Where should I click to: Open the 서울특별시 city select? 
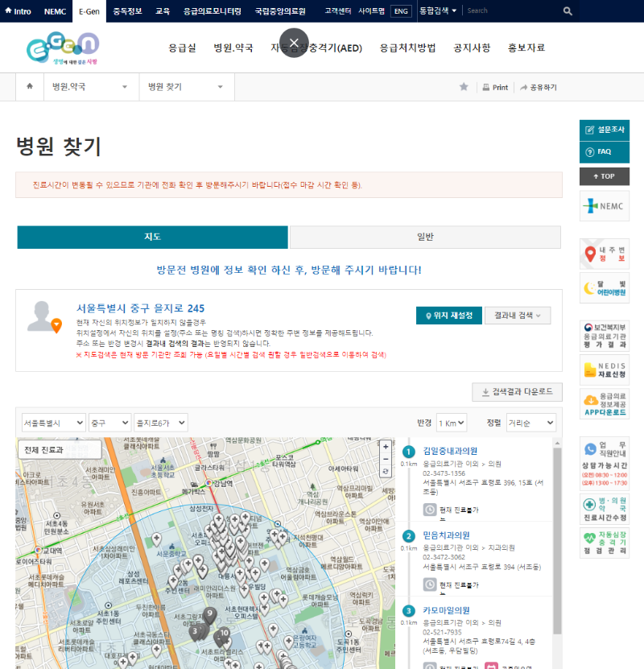[x=54, y=423]
